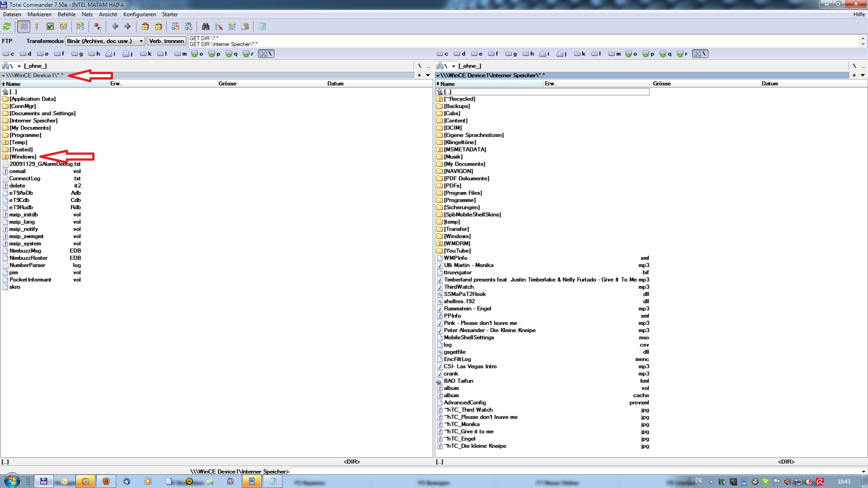The height and width of the screenshot is (488, 868).
Task: Select network drive o in left drive bar
Action: 197,54
